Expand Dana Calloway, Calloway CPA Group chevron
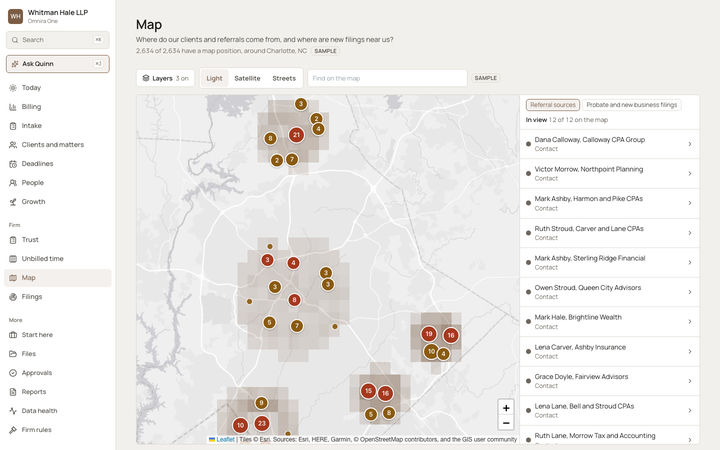720x450 pixels. pos(690,144)
